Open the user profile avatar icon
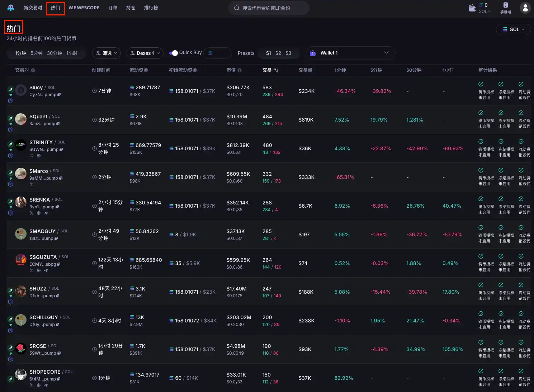The height and width of the screenshot is (392, 534). (525, 8)
